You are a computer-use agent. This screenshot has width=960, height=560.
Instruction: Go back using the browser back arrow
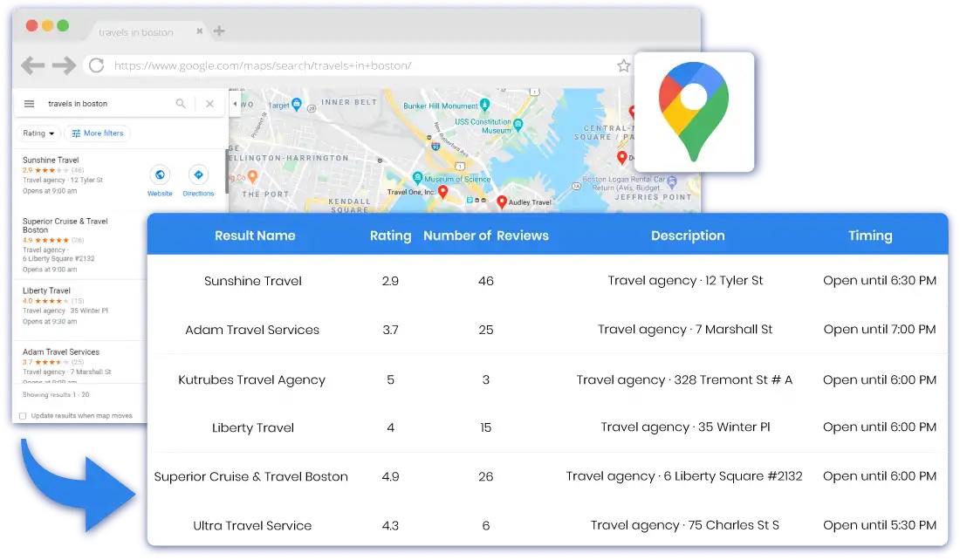[32, 65]
